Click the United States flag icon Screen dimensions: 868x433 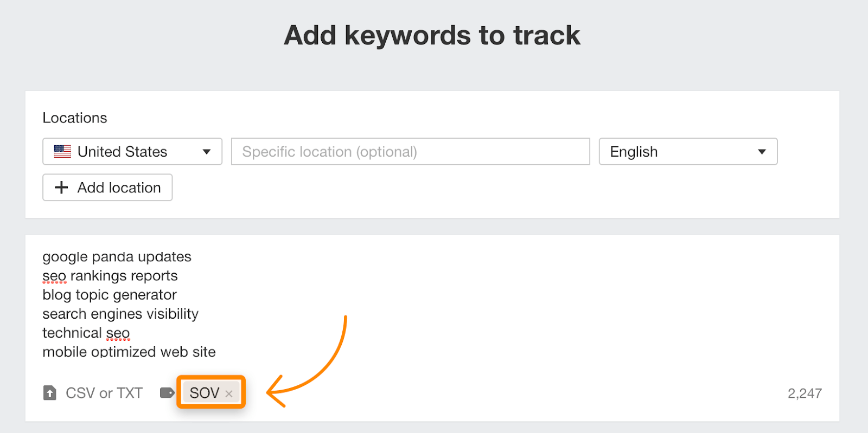[62, 151]
